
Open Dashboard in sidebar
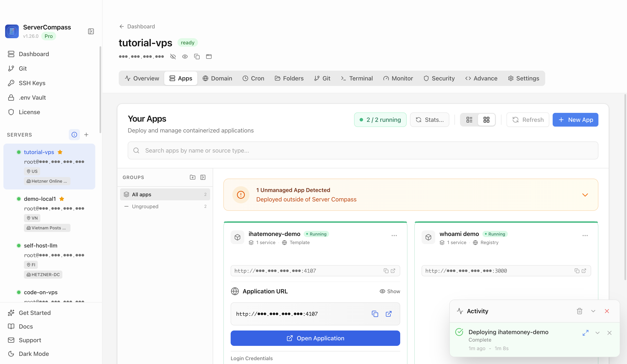coord(50,54)
